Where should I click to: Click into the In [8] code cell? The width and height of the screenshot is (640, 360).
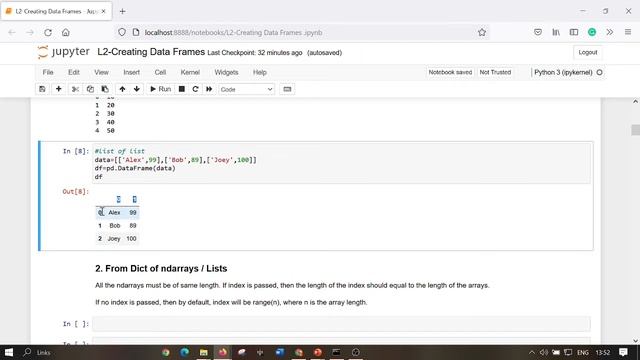tap(341, 164)
